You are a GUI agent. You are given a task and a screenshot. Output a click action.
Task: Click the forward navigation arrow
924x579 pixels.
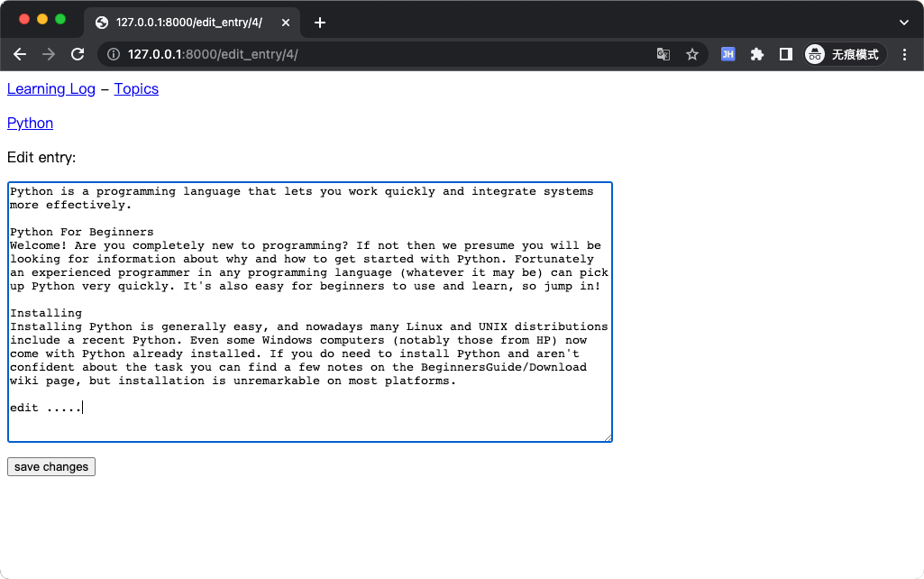(49, 54)
